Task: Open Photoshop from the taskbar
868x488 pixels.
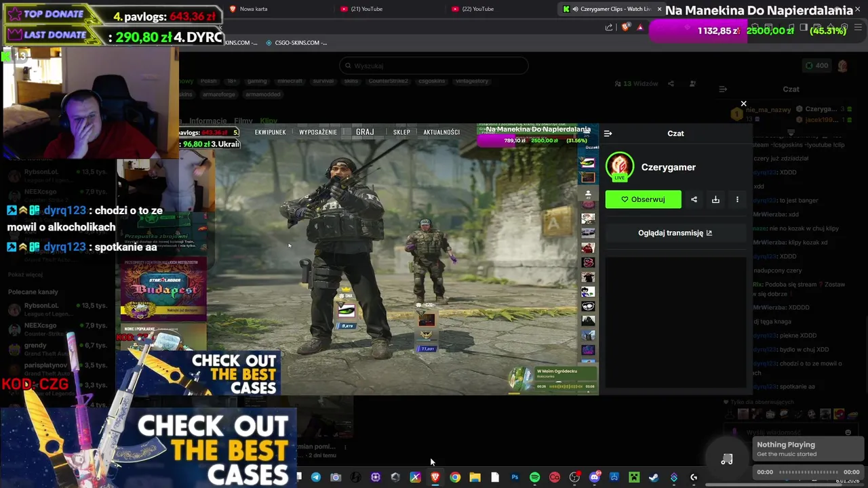Action: point(515,477)
